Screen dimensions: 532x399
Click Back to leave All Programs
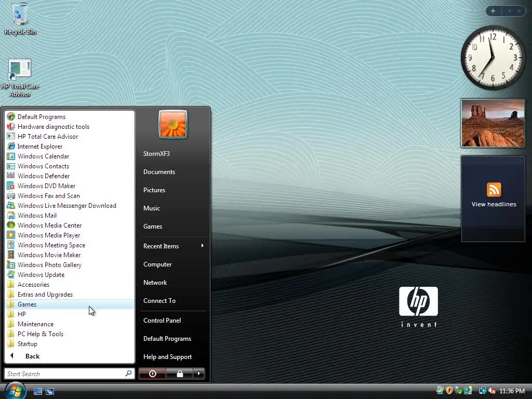(70, 356)
